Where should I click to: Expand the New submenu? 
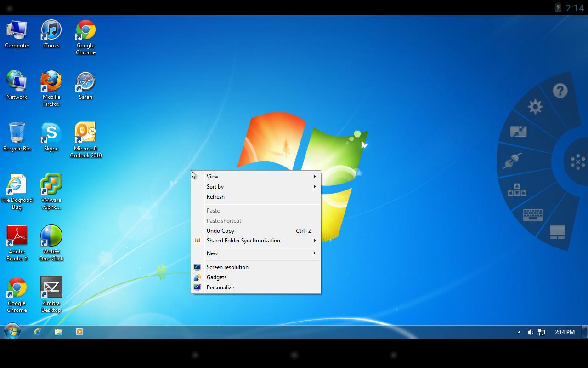(x=256, y=253)
